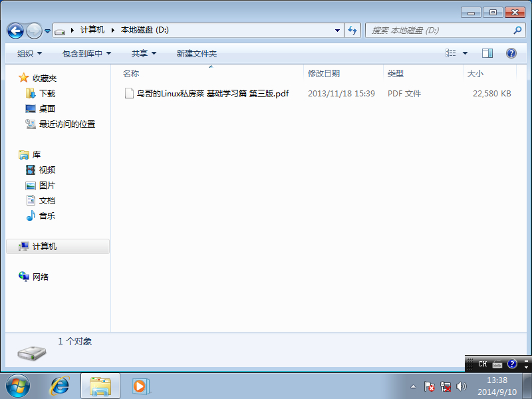This screenshot has width=532, height=399.
Task: Open the 视频 library
Action: click(47, 170)
